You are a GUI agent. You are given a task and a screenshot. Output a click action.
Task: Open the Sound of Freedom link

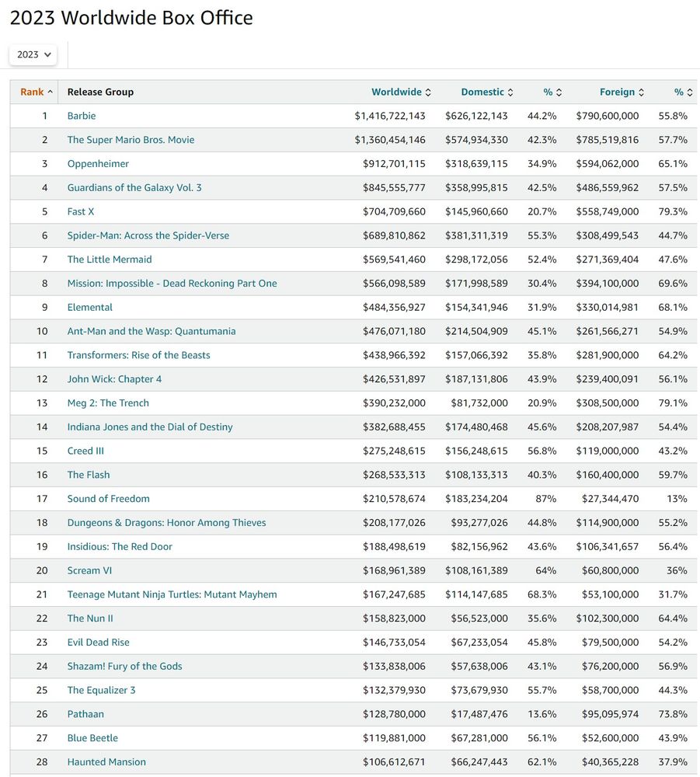109,499
